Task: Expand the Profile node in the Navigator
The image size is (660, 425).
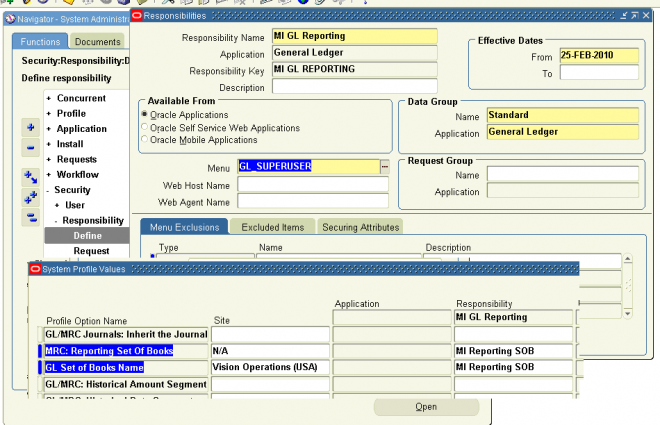Action: [x=48, y=114]
